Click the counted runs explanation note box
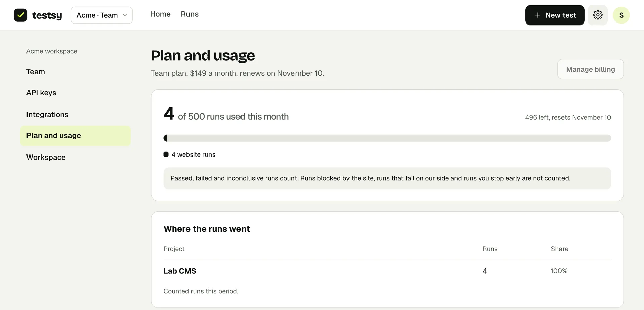The height and width of the screenshot is (310, 644). click(x=387, y=178)
